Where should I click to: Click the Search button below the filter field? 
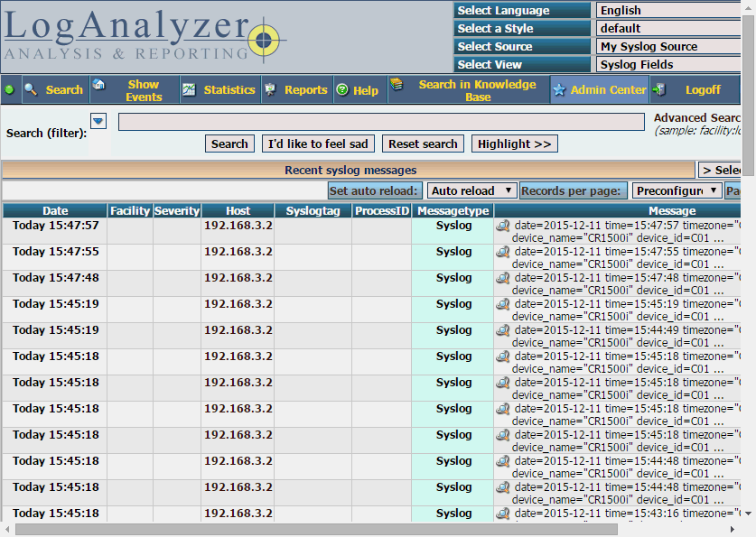coord(229,144)
